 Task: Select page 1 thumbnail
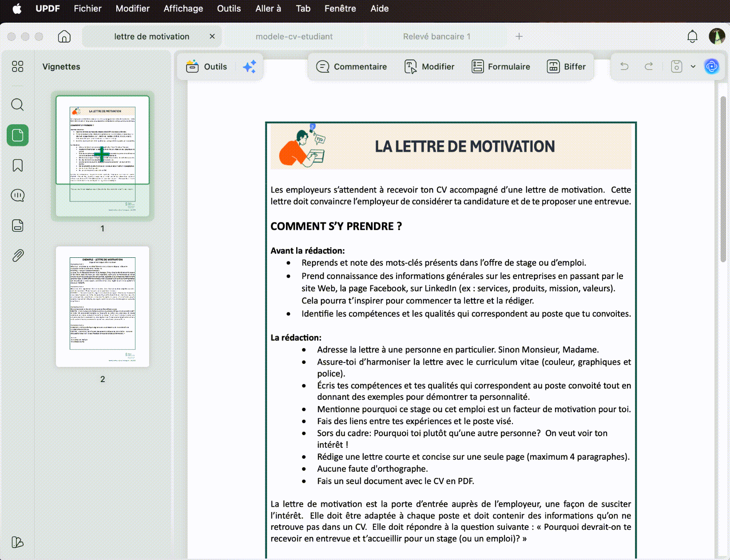coord(103,156)
